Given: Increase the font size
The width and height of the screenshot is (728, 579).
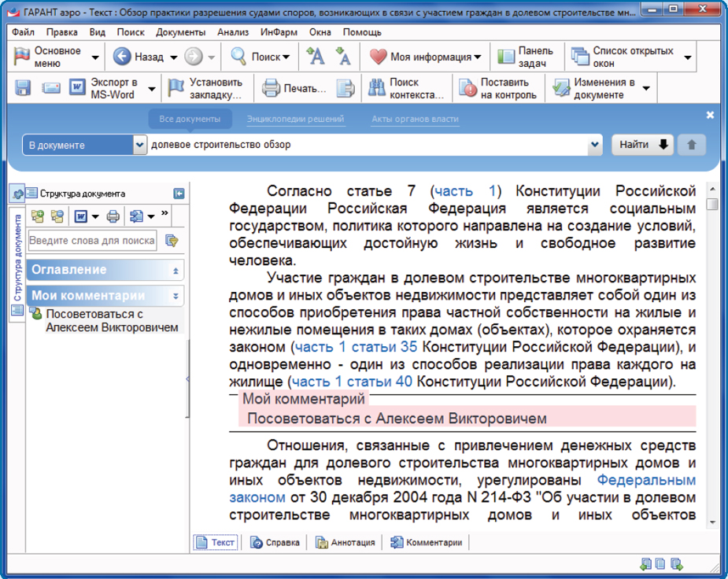Looking at the screenshot, I should (316, 57).
